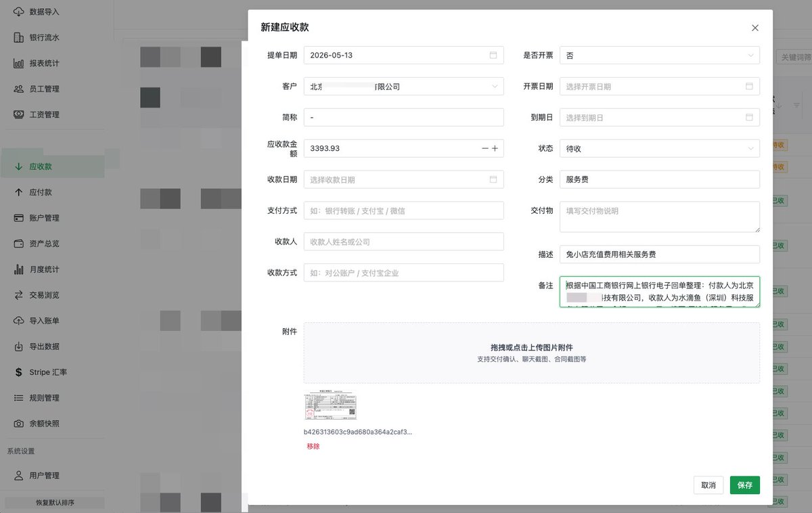Viewport: 812px width, 513px height.
Task: Click the 提单日期 date field
Action: coord(404,55)
